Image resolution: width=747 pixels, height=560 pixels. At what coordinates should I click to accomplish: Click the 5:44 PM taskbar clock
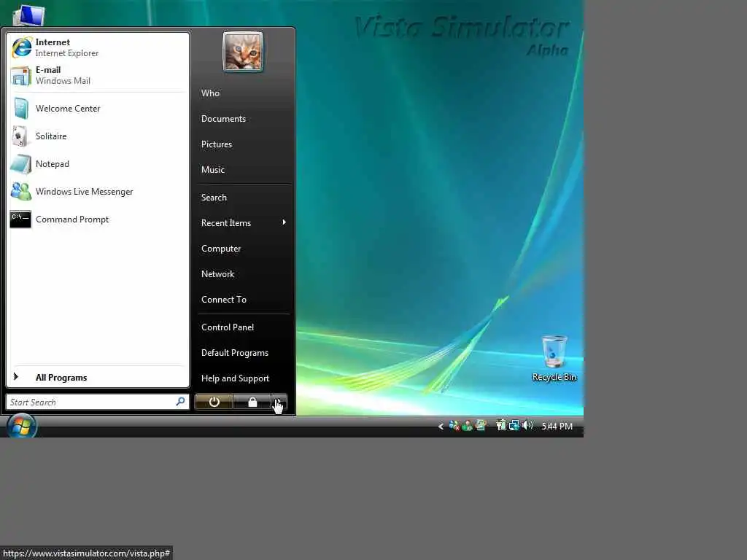[557, 426]
